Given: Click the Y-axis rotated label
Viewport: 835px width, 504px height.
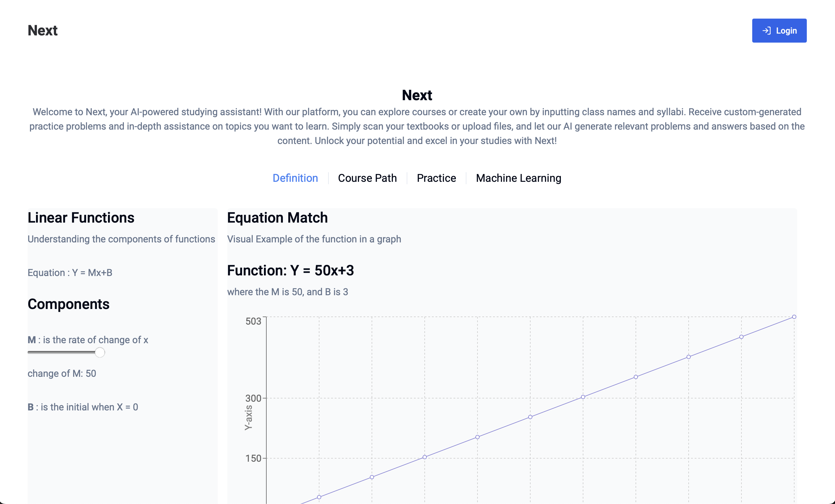Looking at the screenshot, I should click(x=248, y=417).
